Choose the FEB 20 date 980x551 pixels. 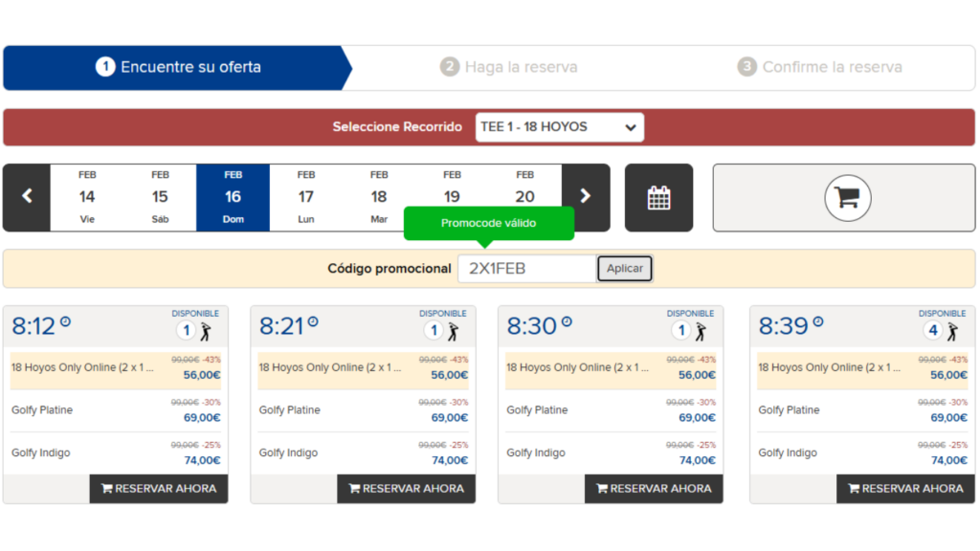(525, 187)
